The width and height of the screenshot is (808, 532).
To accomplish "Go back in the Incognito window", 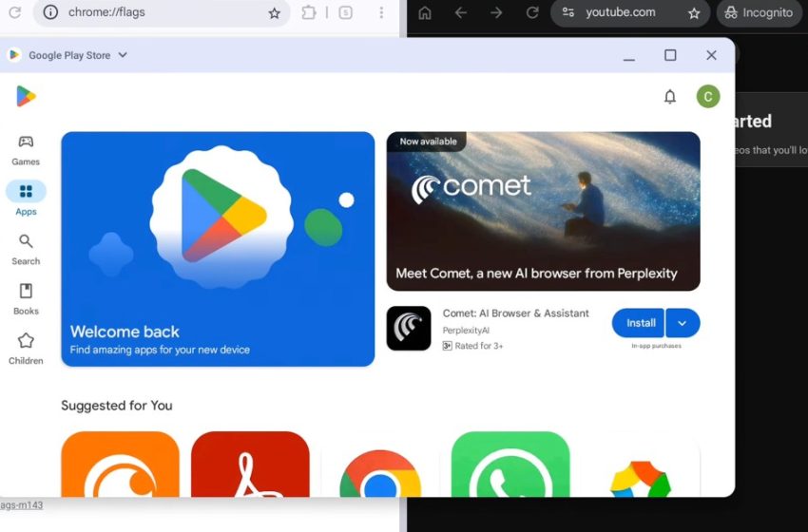I will 461,12.
